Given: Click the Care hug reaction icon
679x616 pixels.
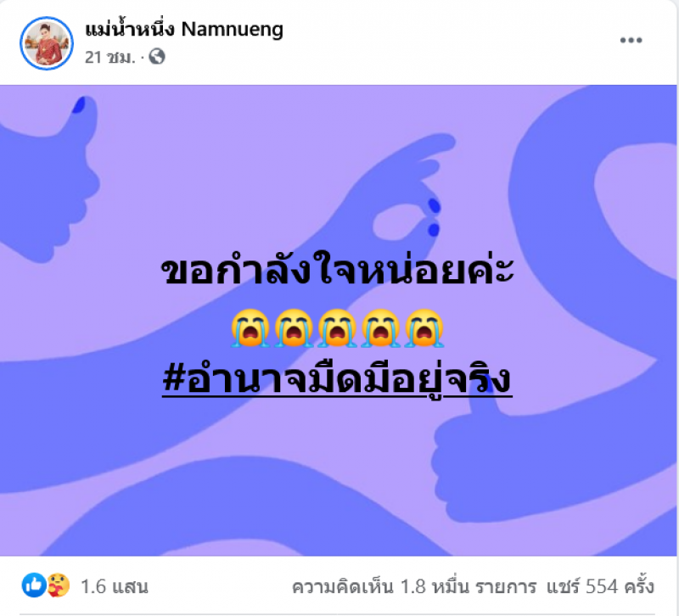Looking at the screenshot, I should [58, 585].
